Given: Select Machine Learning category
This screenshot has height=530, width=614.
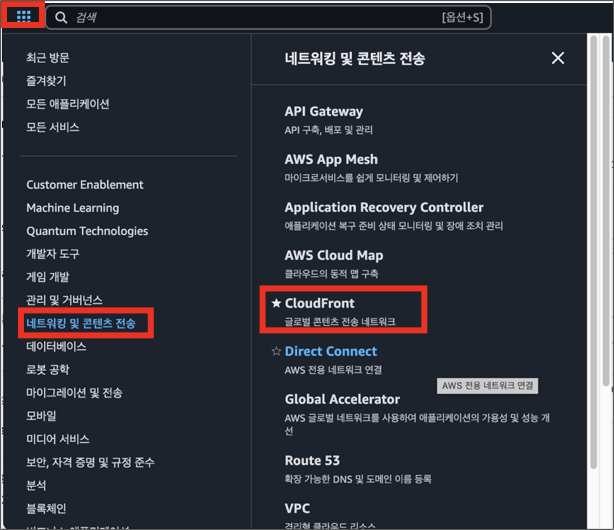Looking at the screenshot, I should point(72,208).
